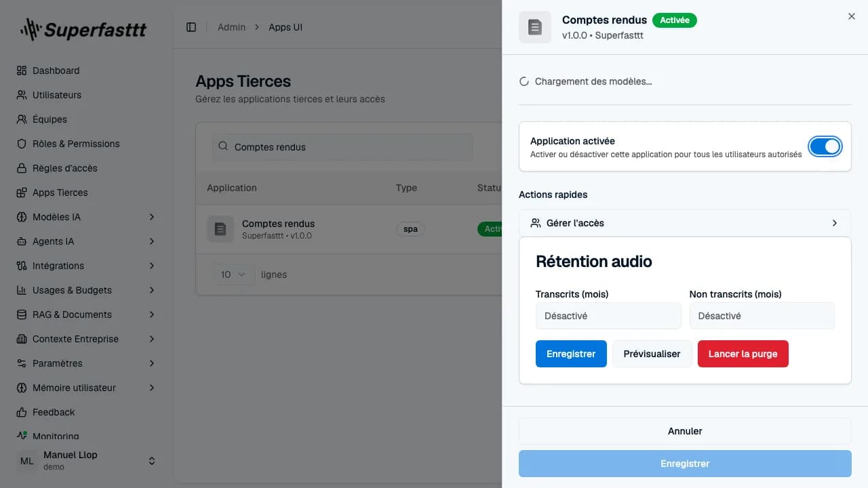Click the search magnifier icon in table
This screenshot has width=868, height=488.
coord(224,147)
